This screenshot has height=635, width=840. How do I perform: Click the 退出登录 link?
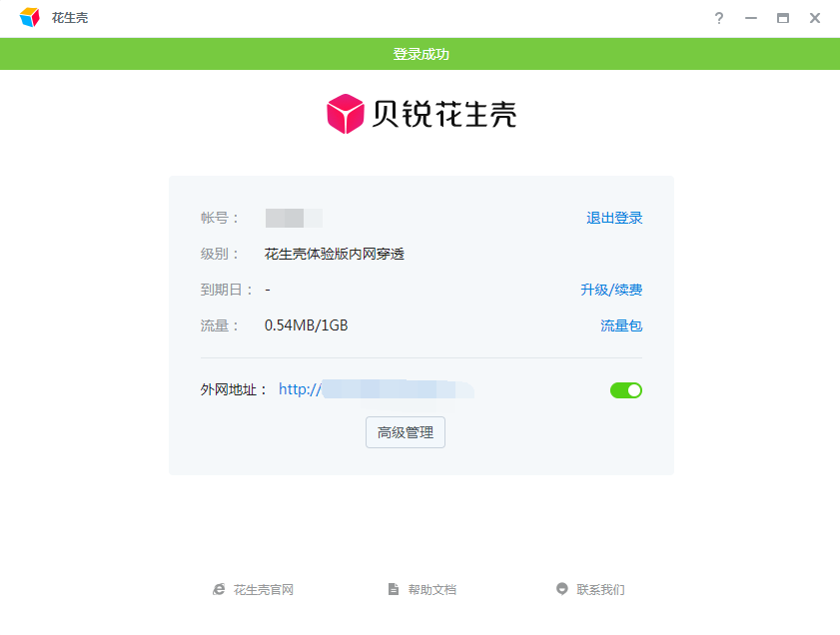[x=614, y=218]
